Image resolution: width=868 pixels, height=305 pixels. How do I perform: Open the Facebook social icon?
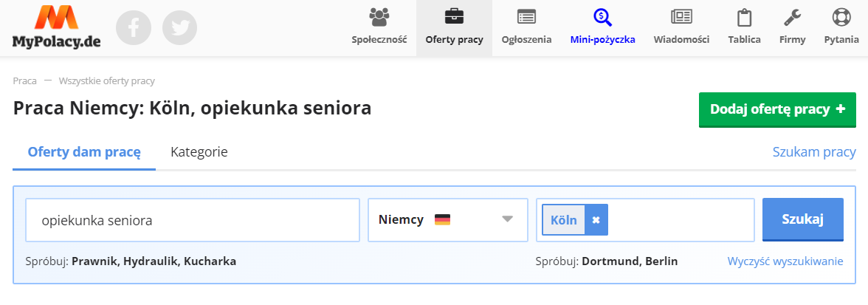(x=134, y=28)
